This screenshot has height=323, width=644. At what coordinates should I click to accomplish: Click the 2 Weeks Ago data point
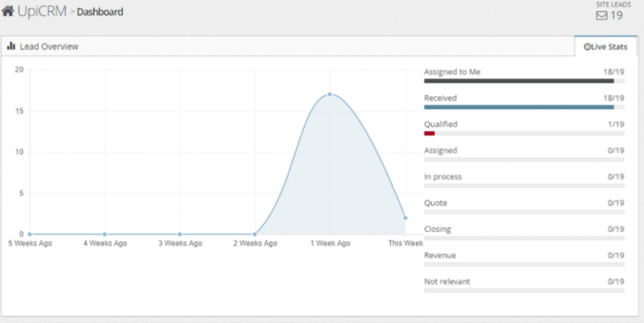click(x=255, y=234)
